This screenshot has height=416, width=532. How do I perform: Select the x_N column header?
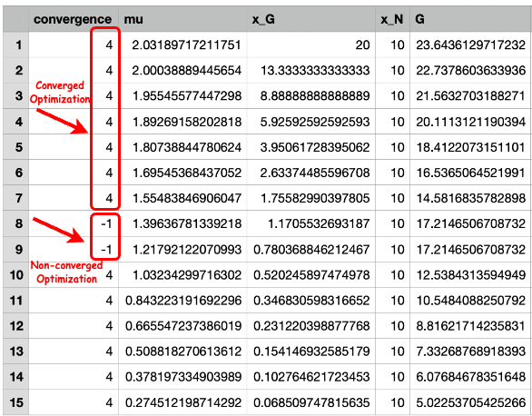(392, 19)
